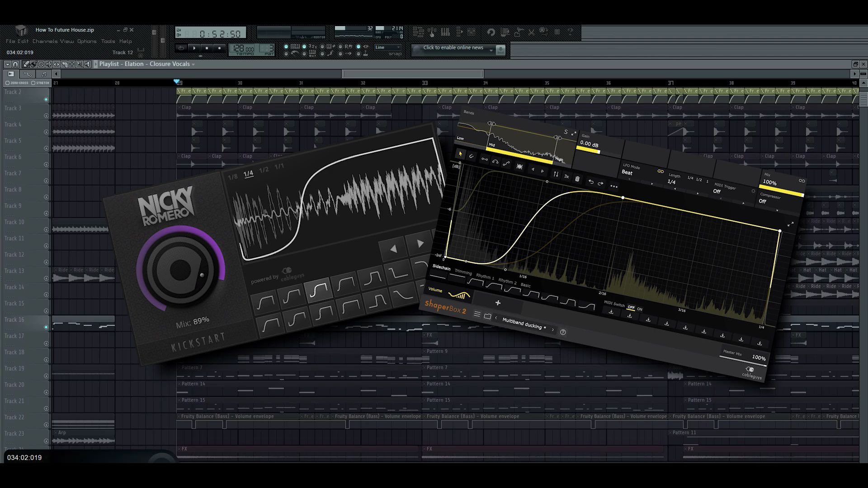Open the Channels menu
868x488 pixels.
[x=45, y=41]
